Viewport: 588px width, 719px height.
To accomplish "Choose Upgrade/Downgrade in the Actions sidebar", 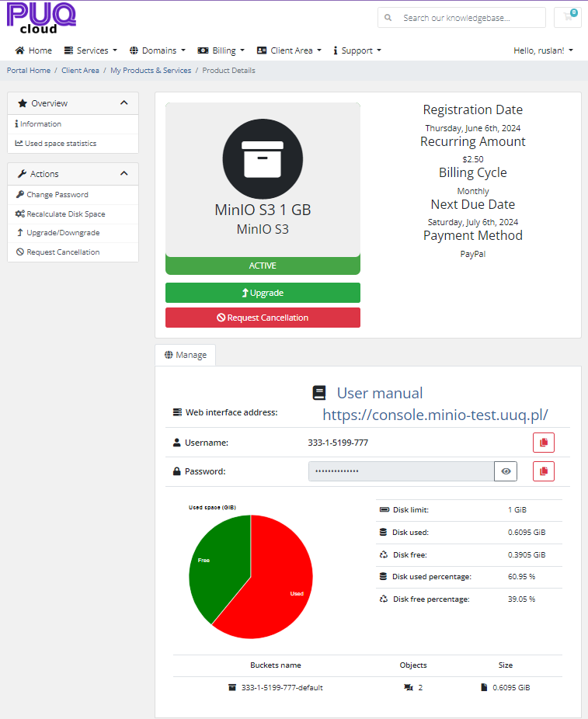I will coord(73,232).
